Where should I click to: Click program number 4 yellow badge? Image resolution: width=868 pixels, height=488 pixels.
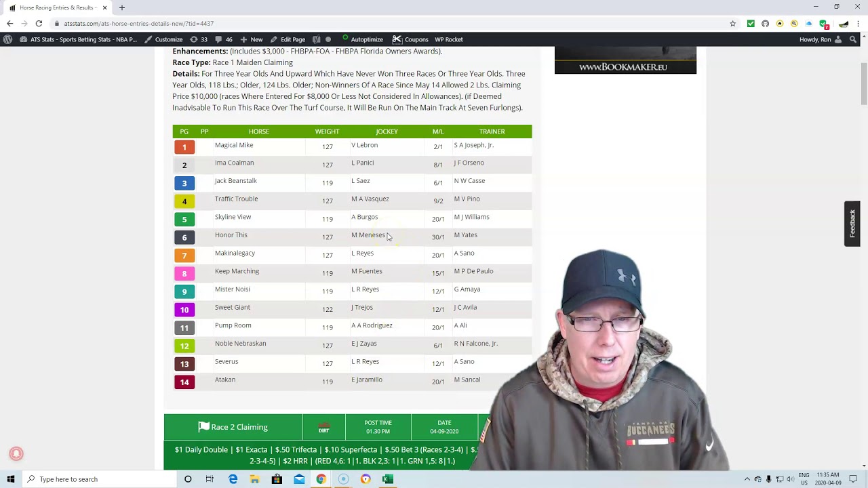pyautogui.click(x=184, y=201)
